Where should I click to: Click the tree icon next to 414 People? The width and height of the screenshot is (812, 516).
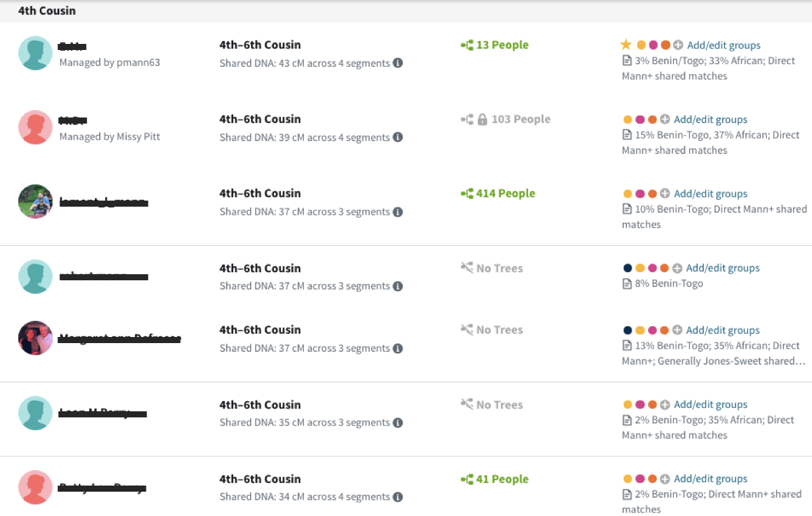pyautogui.click(x=466, y=194)
